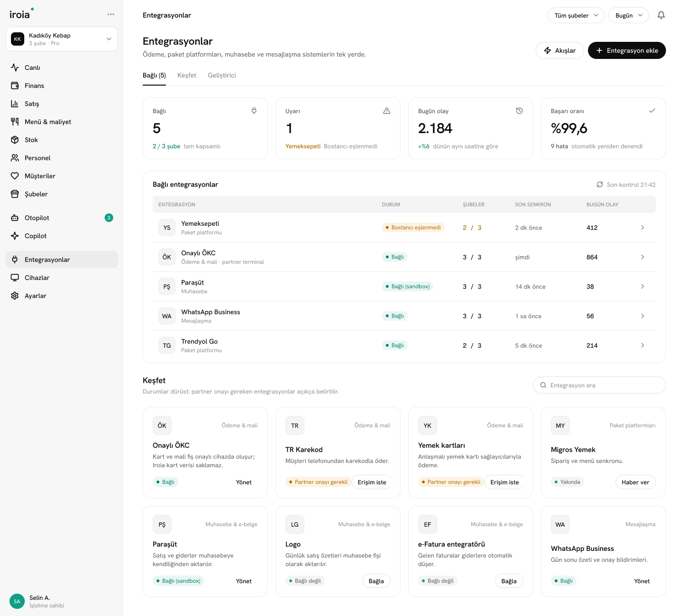Screen dimensions: 685x616
Task: Open Ayarlar settings in sidebar
Action: [x=62, y=296]
